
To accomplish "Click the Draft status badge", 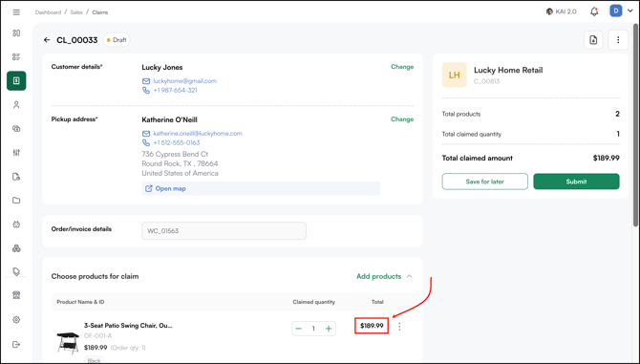I will pyautogui.click(x=117, y=40).
